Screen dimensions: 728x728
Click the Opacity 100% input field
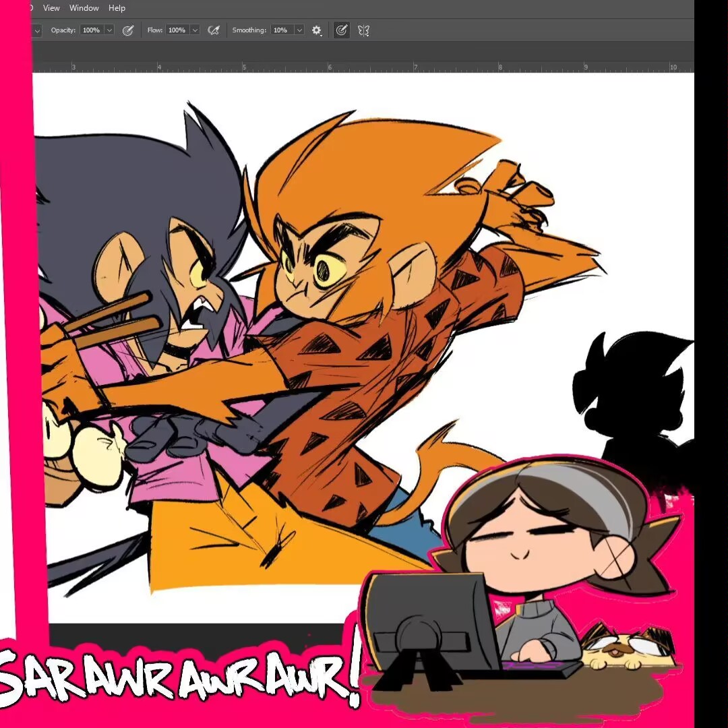92,30
